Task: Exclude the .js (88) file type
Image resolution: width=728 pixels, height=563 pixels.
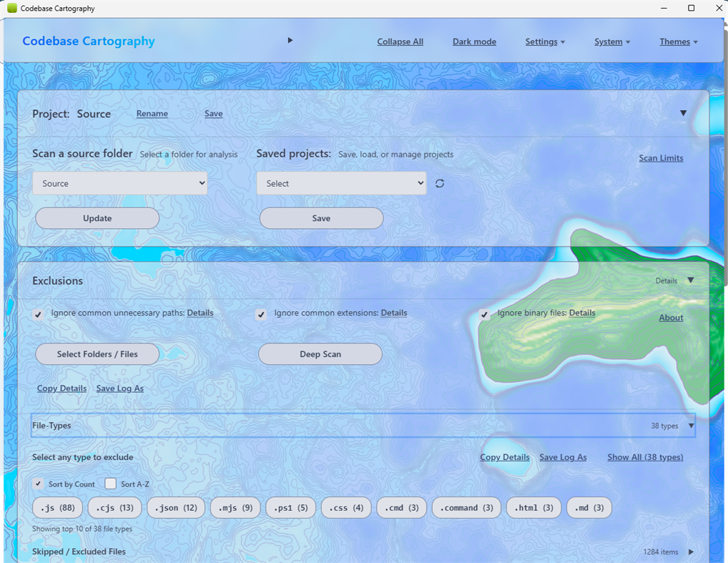Action: [58, 508]
